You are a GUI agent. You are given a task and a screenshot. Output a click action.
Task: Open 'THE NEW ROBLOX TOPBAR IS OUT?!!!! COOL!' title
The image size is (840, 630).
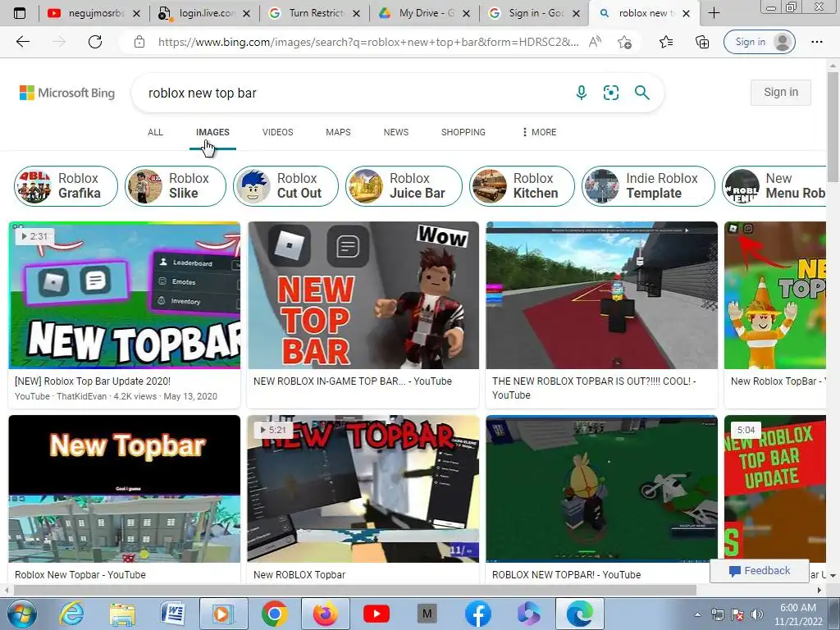pos(594,388)
